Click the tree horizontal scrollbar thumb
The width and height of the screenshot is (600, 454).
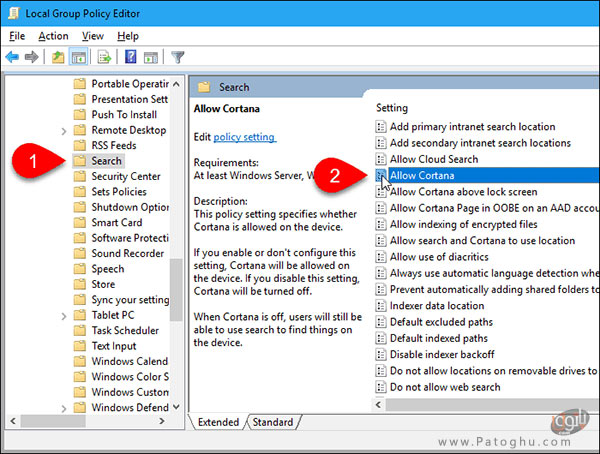point(53,421)
